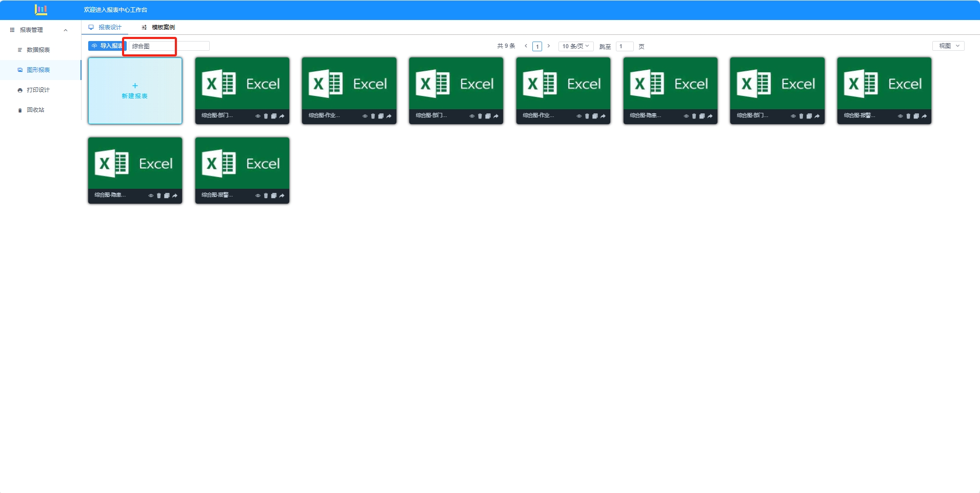Click the report center logo icon
980x493 pixels.
click(41, 9)
